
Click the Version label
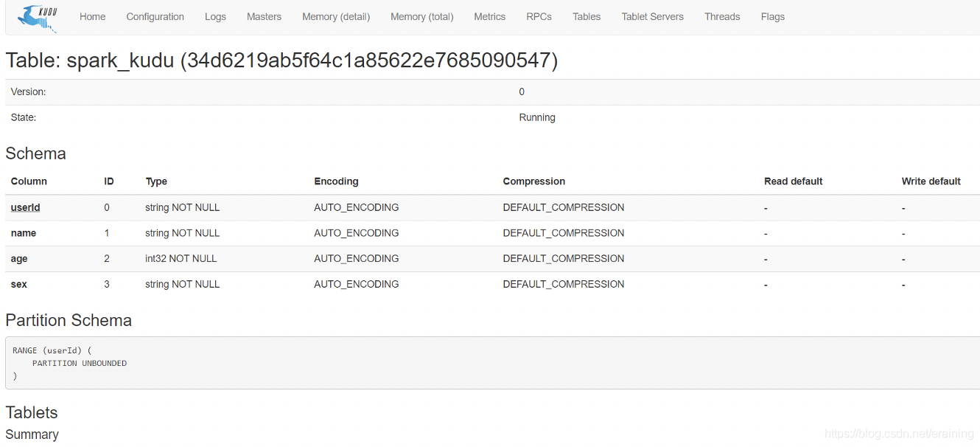[28, 91]
